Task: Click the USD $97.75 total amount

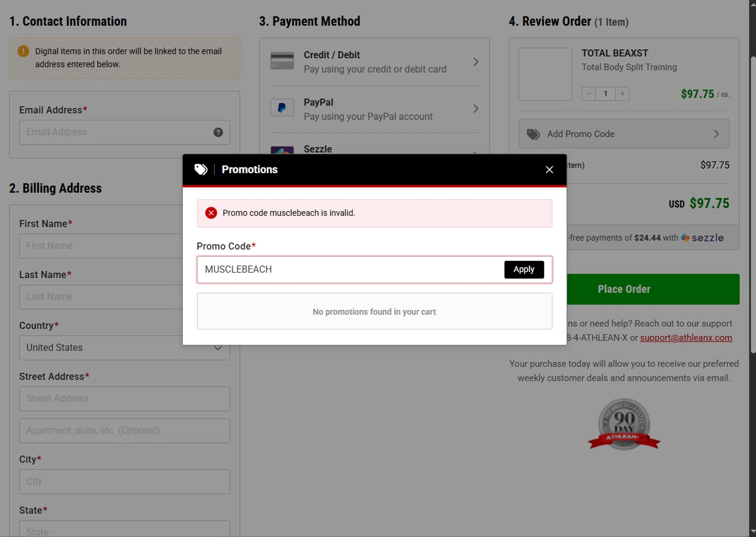Action: 699,204
